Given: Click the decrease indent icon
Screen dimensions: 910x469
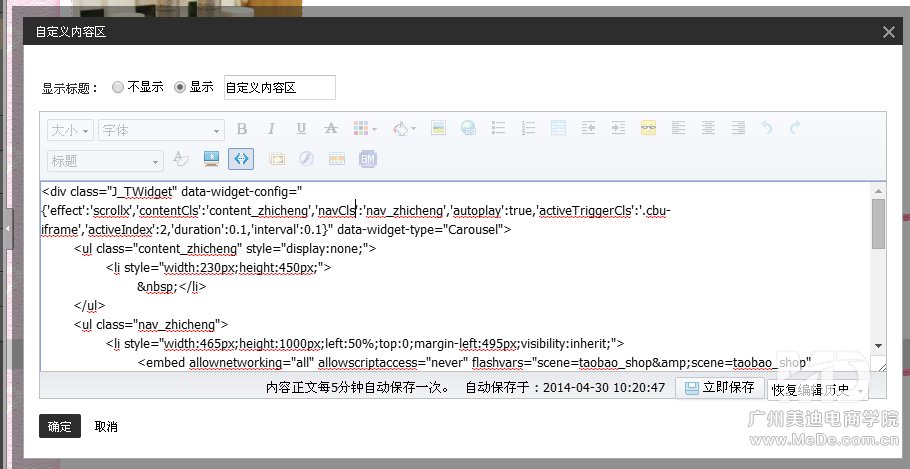Looking at the screenshot, I should click(x=588, y=129).
